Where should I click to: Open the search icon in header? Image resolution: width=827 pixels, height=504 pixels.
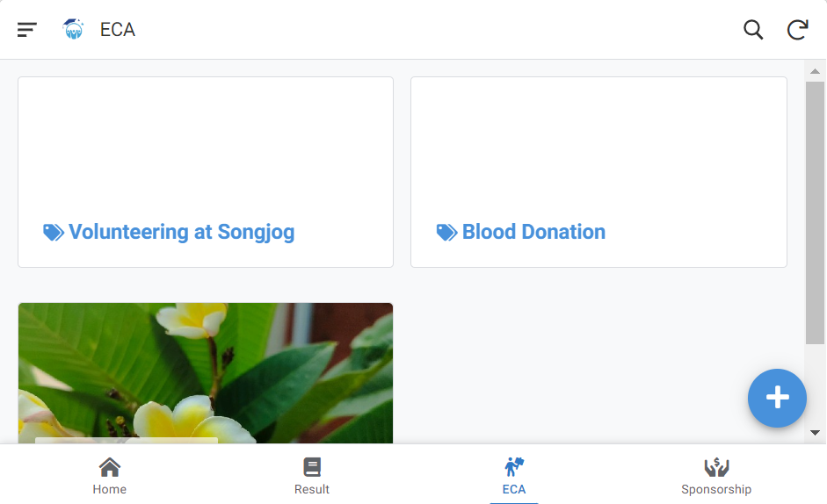point(753,30)
